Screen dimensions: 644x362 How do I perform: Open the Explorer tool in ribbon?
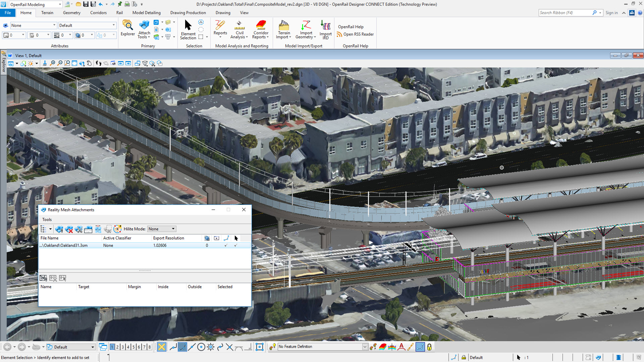coord(127,28)
